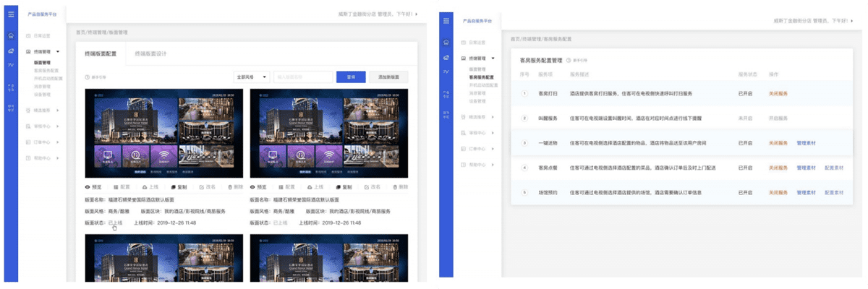
Task: Click 关闭服务 in the 客房打扫 row
Action: click(x=778, y=94)
